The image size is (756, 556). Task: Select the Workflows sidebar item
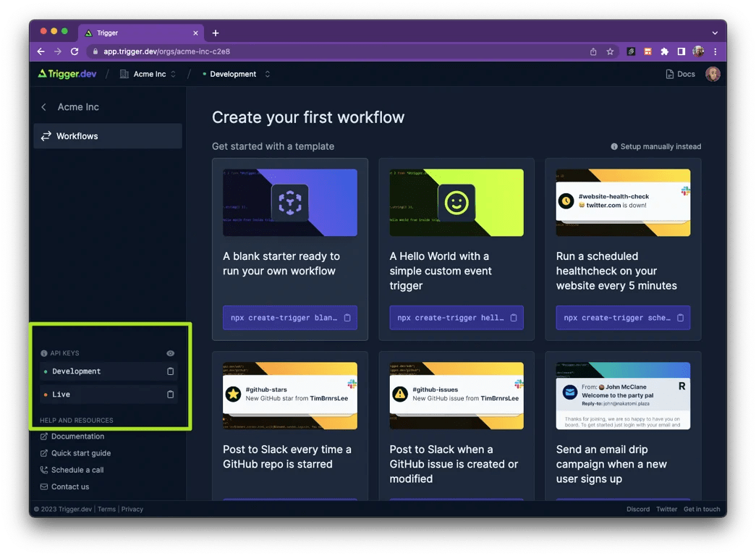click(108, 136)
